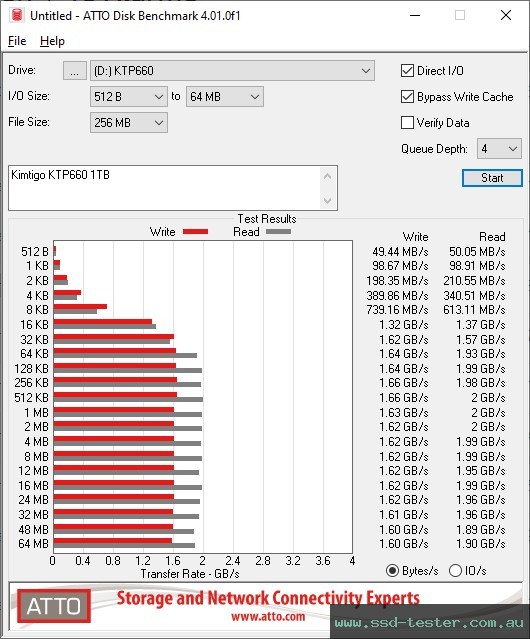Click the 64 KB read value 1.93 GB/s
The width and height of the screenshot is (530, 639).
[481, 354]
